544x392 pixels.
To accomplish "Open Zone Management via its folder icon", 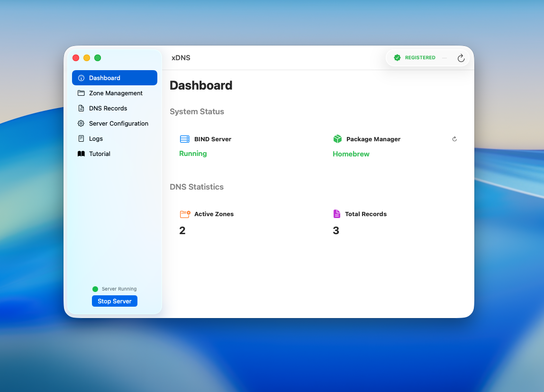I will pyautogui.click(x=81, y=93).
